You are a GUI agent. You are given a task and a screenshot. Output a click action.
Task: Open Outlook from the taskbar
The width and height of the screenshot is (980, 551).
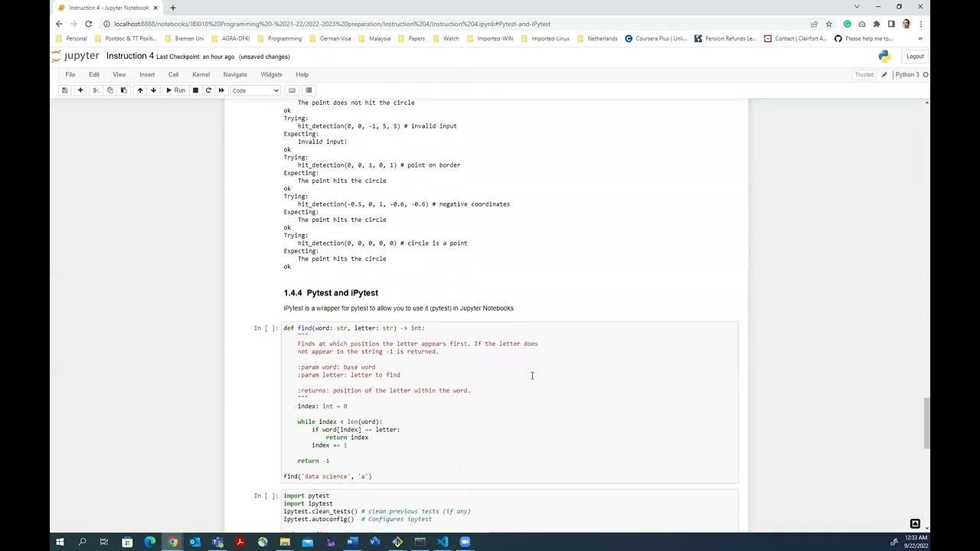click(194, 542)
